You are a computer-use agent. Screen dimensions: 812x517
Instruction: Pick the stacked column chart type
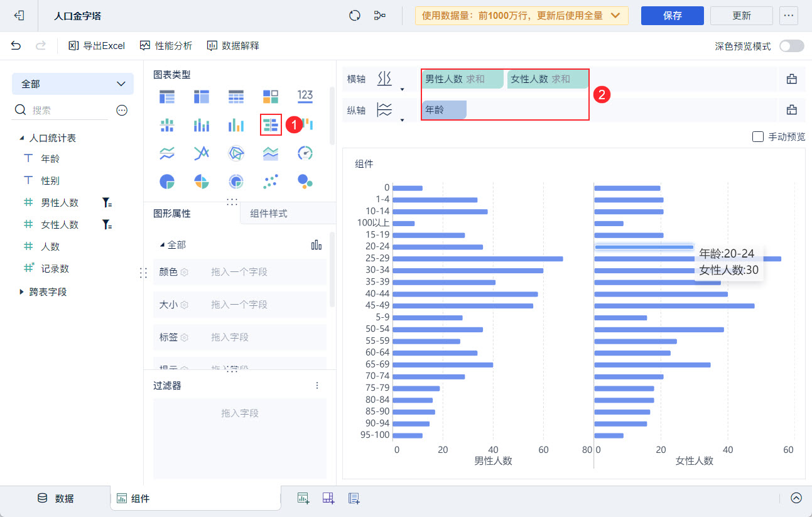pyautogui.click(x=202, y=125)
